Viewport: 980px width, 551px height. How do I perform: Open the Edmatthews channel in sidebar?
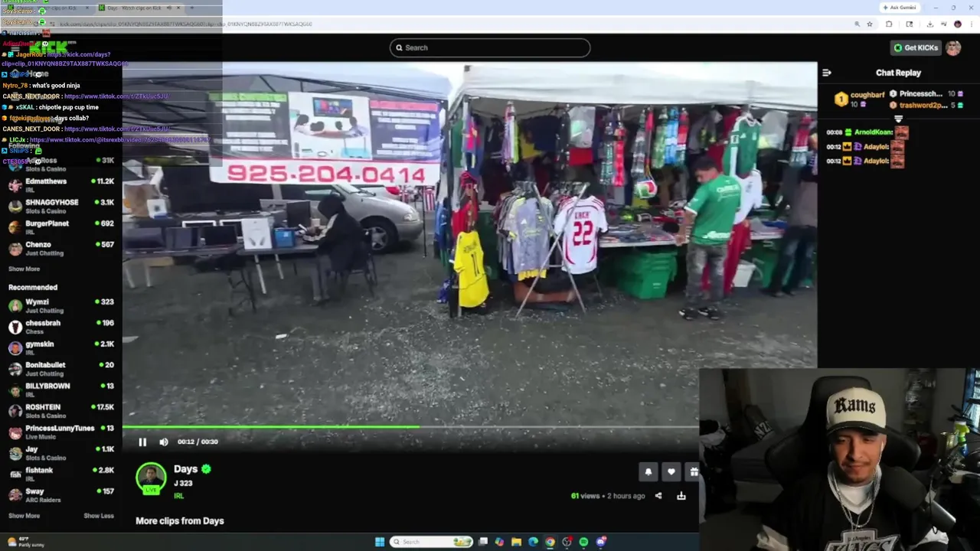tap(61, 185)
